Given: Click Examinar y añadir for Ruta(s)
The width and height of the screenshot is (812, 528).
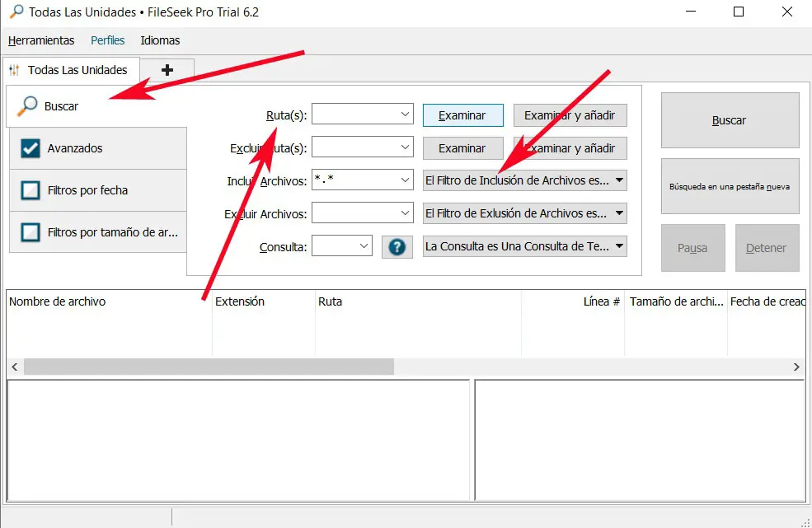Looking at the screenshot, I should click(x=570, y=115).
